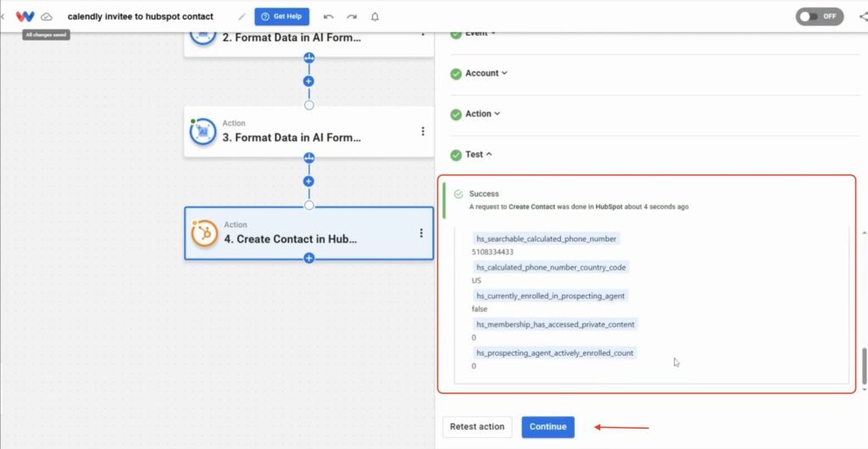868x449 pixels.
Task: Toggle the workflow OFF switch on
Action: pos(820,17)
